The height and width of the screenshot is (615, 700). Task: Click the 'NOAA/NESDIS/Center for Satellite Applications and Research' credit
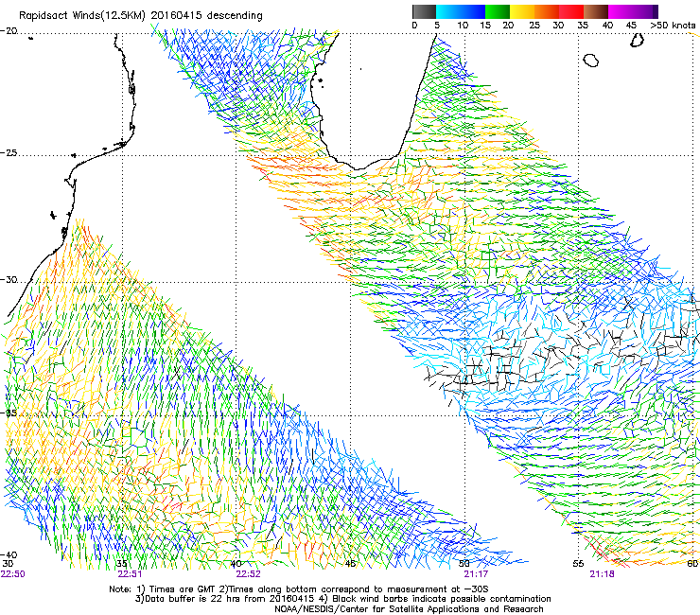[409, 609]
